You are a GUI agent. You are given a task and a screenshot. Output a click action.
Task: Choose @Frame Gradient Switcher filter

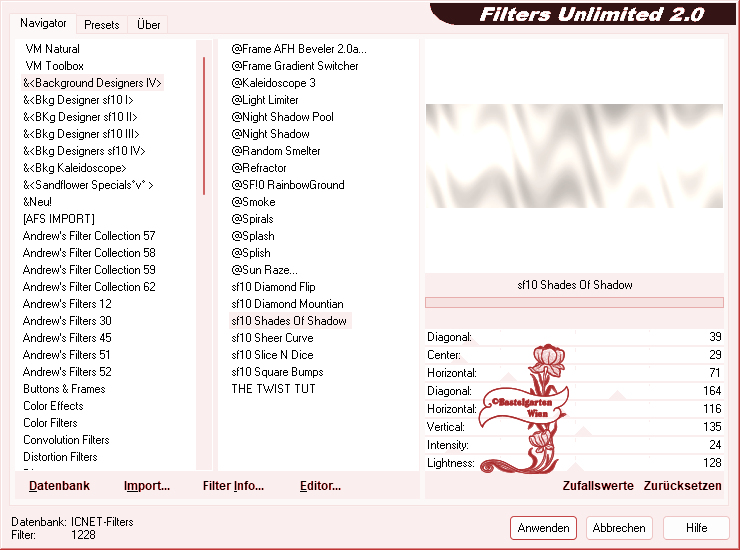[294, 66]
